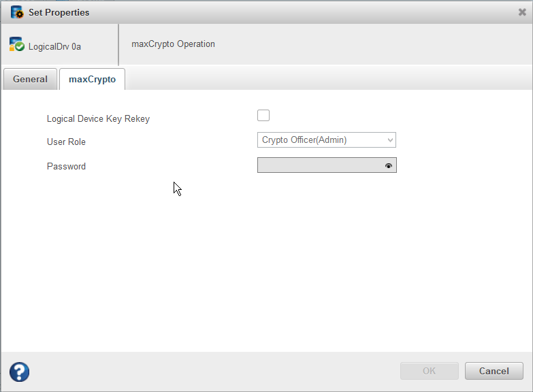Click the LogicalDrv 0a label text

tap(54, 47)
